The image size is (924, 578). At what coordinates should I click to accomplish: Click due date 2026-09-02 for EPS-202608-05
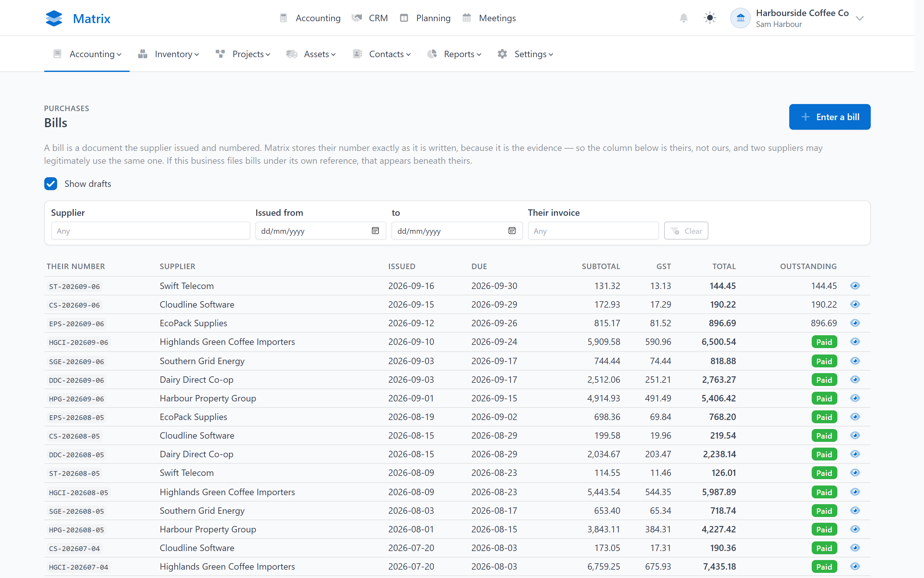point(494,417)
